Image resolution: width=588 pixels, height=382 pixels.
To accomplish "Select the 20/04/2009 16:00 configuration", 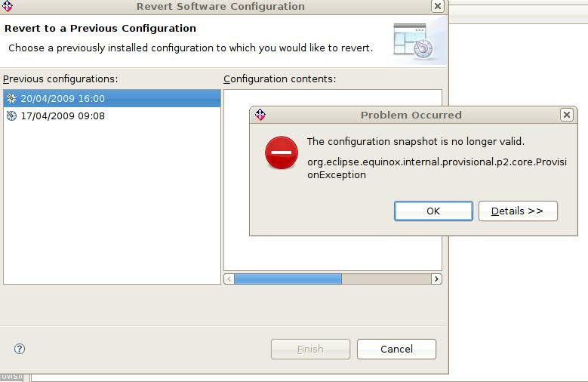I will (112, 98).
